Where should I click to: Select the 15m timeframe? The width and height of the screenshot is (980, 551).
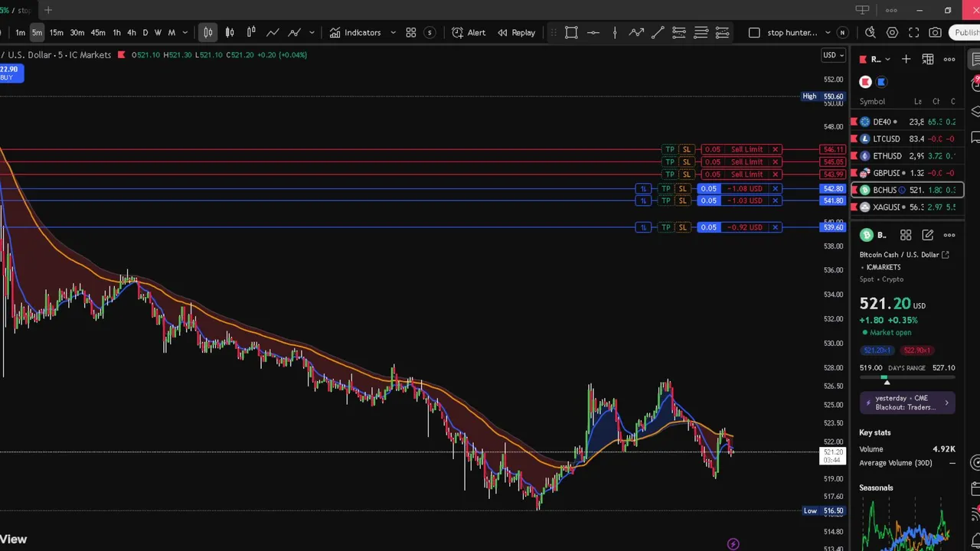56,32
